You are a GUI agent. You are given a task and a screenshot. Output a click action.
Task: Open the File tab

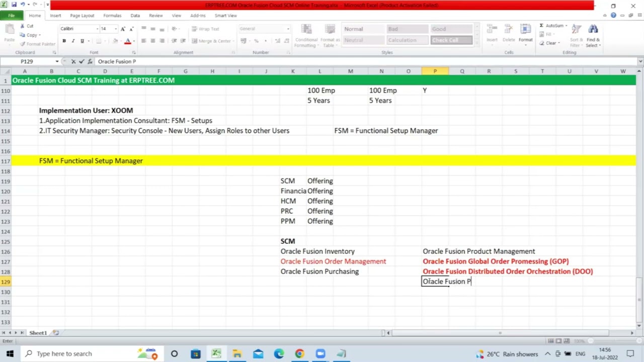[x=11, y=16]
